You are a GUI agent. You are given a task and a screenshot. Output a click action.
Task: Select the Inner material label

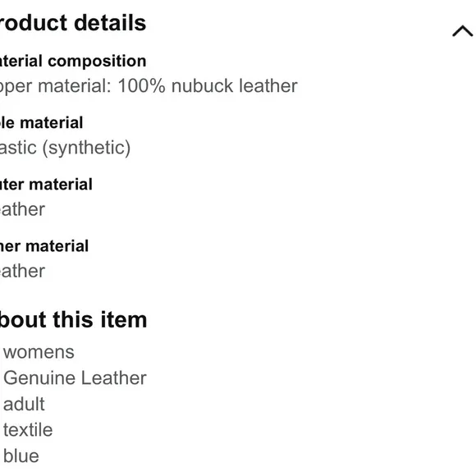pyautogui.click(x=44, y=246)
